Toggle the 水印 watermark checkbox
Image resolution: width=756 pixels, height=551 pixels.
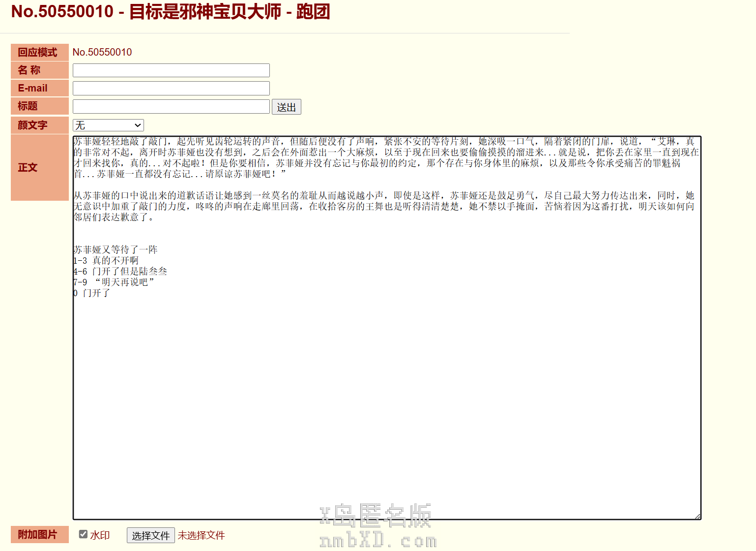[83, 534]
